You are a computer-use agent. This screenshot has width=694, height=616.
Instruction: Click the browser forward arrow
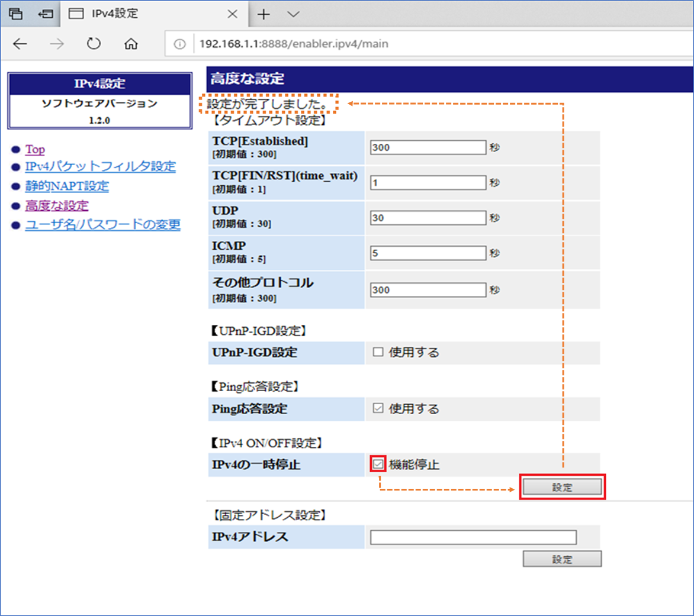point(57,44)
